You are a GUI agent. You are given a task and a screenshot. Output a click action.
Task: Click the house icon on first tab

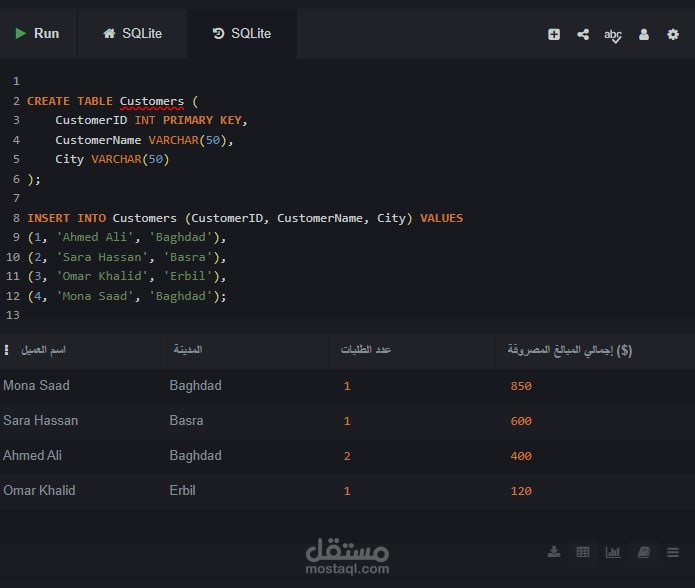[109, 33]
